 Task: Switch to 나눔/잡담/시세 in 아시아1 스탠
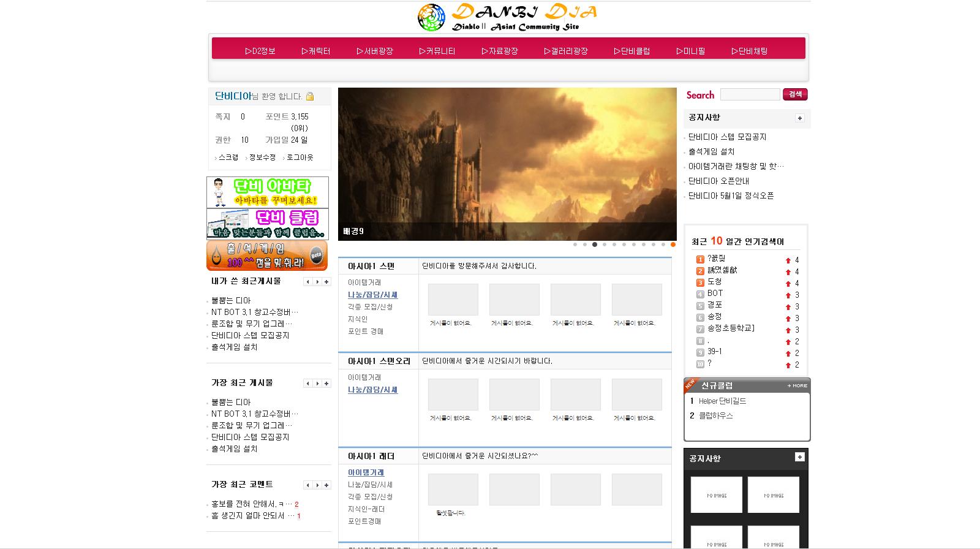372,295
